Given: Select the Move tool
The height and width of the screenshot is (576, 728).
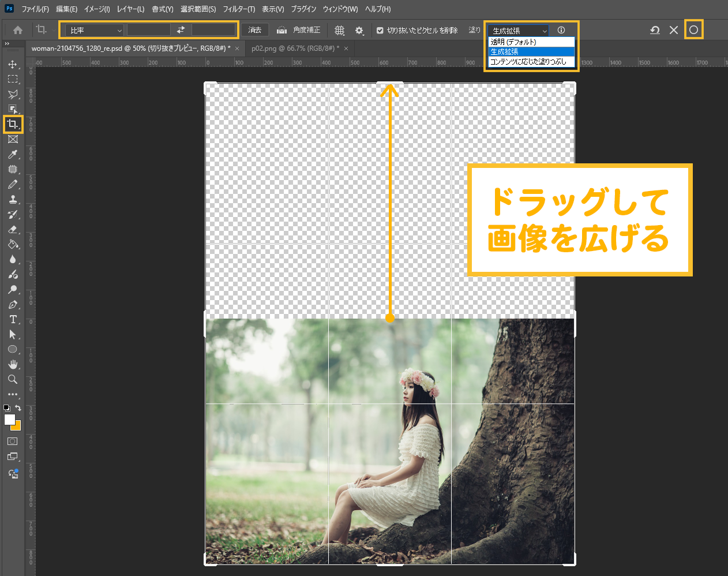Looking at the screenshot, I should pyautogui.click(x=13, y=64).
